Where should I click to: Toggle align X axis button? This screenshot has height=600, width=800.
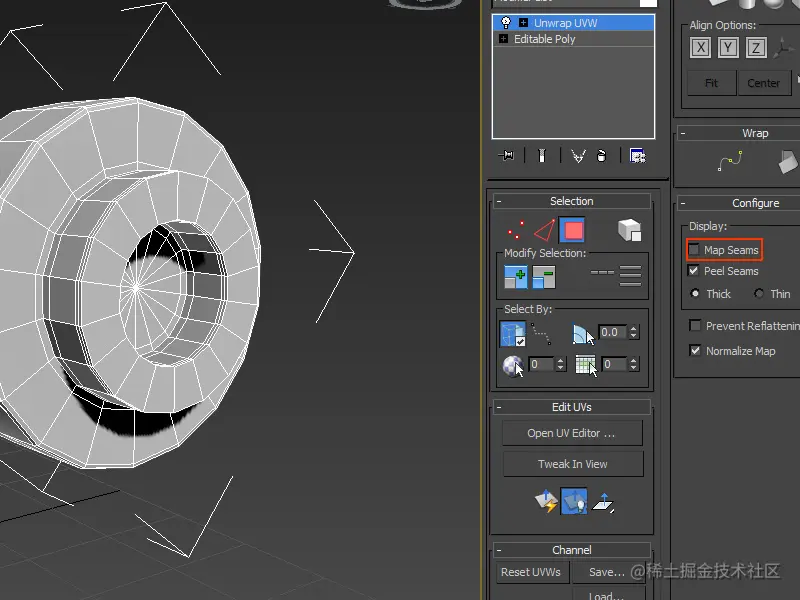tap(701, 48)
